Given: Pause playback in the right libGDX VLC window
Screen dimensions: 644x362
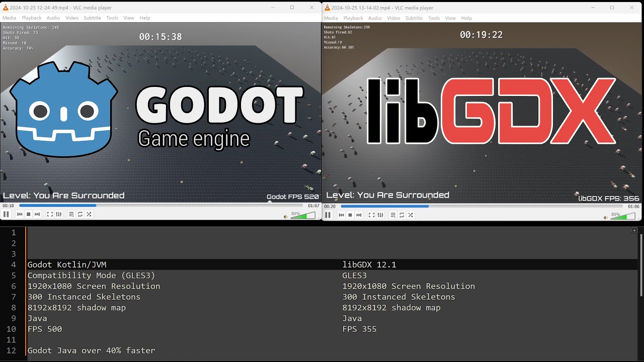Looking at the screenshot, I should [328, 215].
